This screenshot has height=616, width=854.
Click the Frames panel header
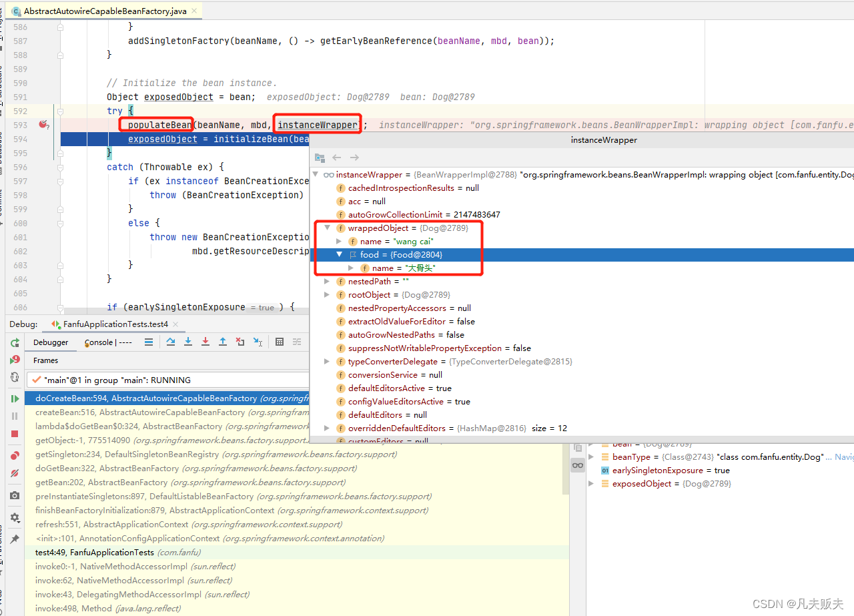click(45, 360)
